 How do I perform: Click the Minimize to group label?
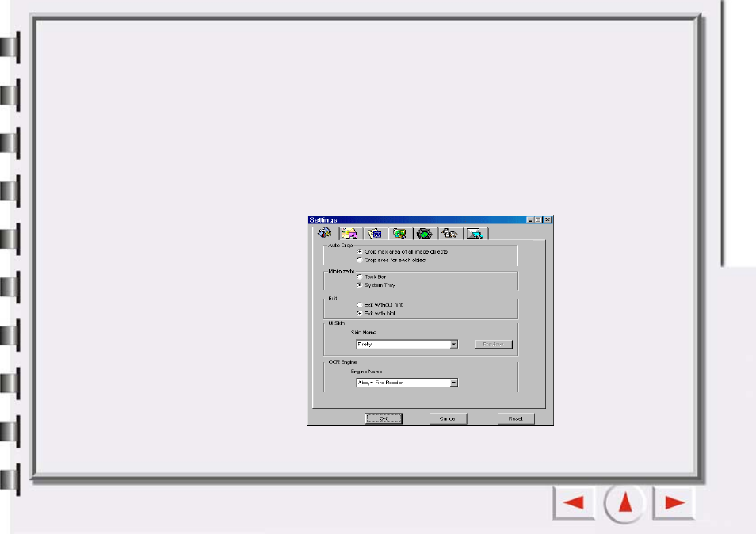(342, 271)
